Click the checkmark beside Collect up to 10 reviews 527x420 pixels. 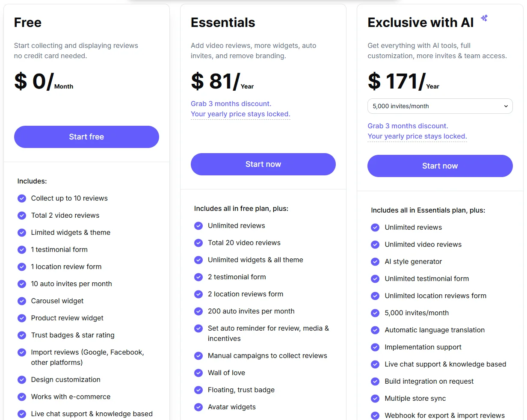pos(22,198)
